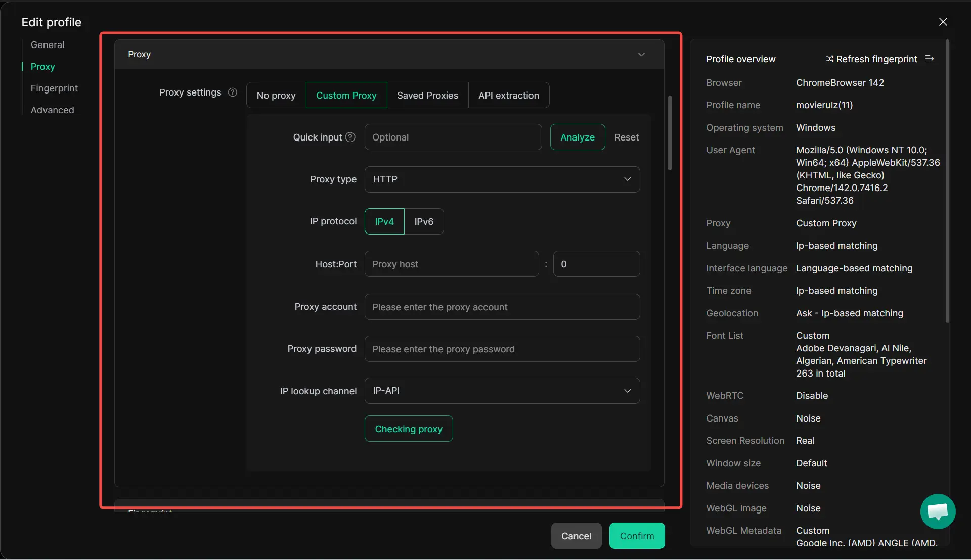Screen dimensions: 971x560
Task: Click the Proxy host input field
Action: (451, 264)
